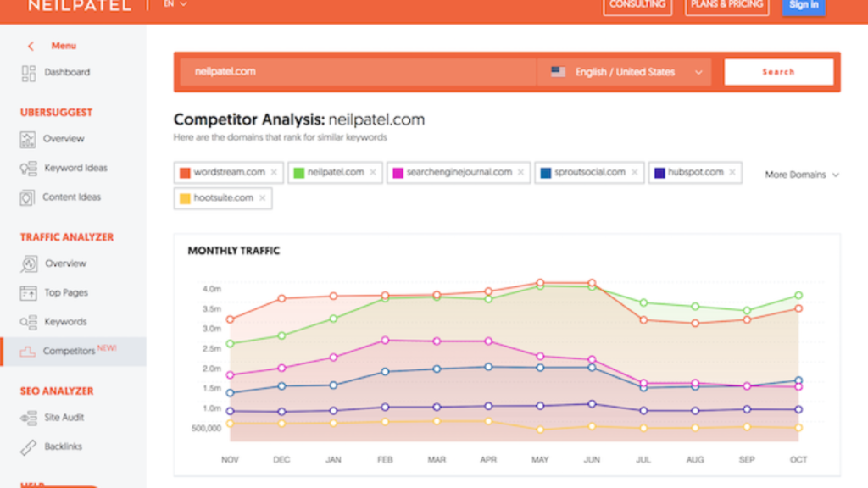This screenshot has height=488, width=868.
Task: Remove hootsuite.com domain tag
Action: 263,198
